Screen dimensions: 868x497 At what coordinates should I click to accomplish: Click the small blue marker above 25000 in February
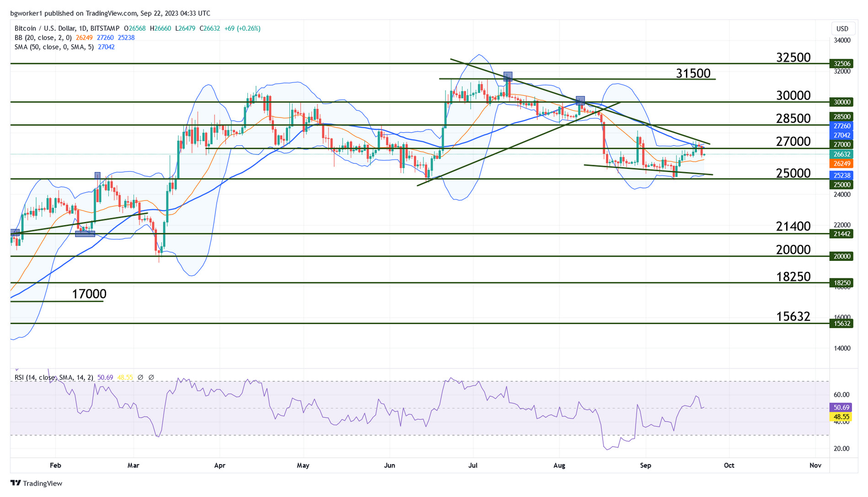[97, 175]
